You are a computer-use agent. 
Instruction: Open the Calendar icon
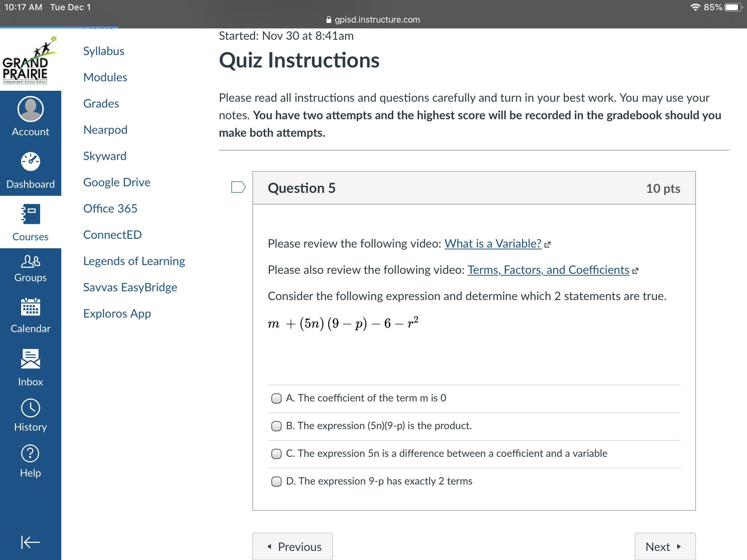pos(31,307)
